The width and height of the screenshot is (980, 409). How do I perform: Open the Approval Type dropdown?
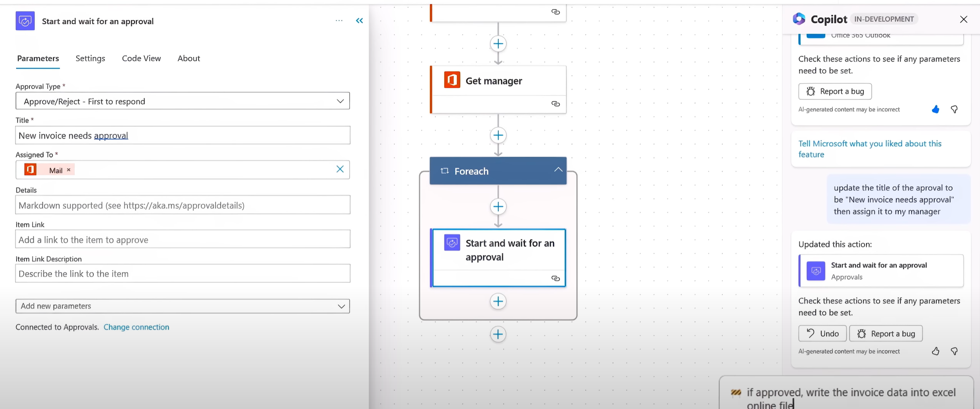[340, 101]
